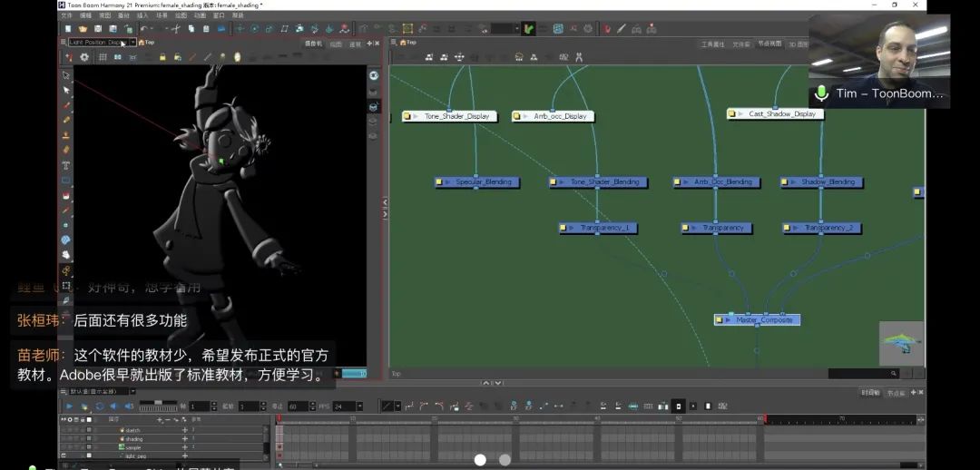The image size is (980, 470).
Task: Click the Save disk icon in top toolbar
Action: tap(98, 29)
